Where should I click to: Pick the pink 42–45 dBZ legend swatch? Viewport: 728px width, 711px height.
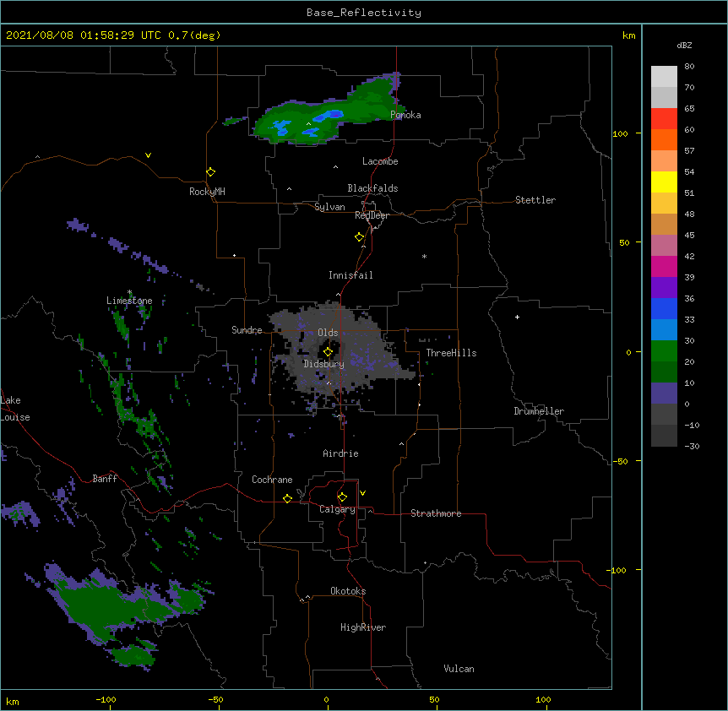pos(664,246)
